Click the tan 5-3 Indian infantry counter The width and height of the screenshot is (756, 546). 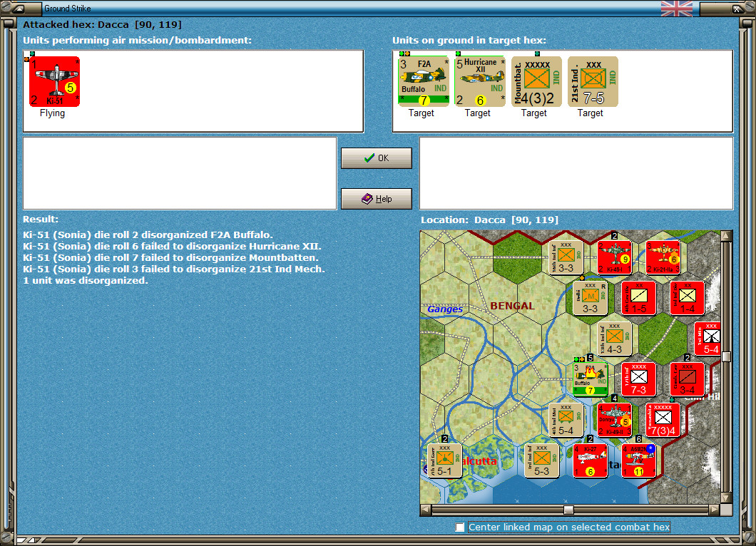tap(541, 460)
